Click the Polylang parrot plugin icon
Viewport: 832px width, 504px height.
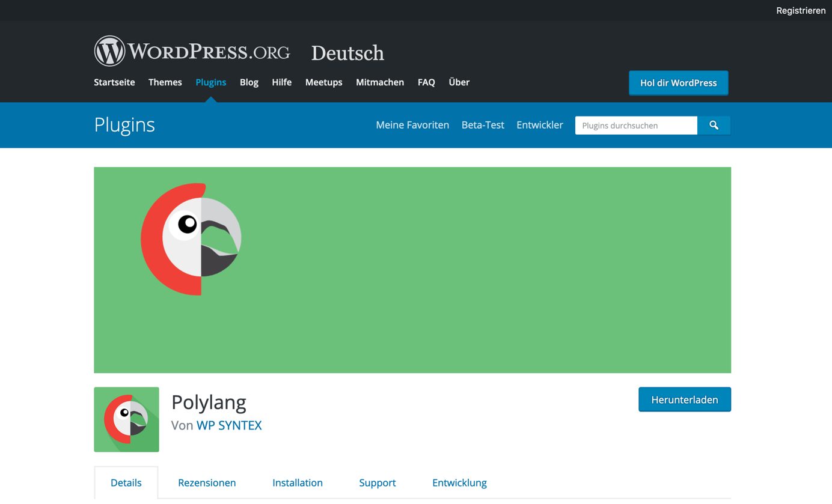click(126, 419)
